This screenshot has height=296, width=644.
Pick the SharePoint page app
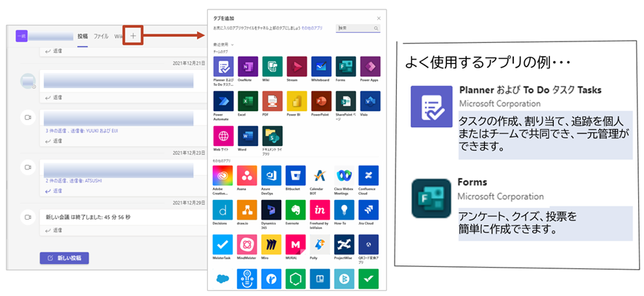coord(346,101)
